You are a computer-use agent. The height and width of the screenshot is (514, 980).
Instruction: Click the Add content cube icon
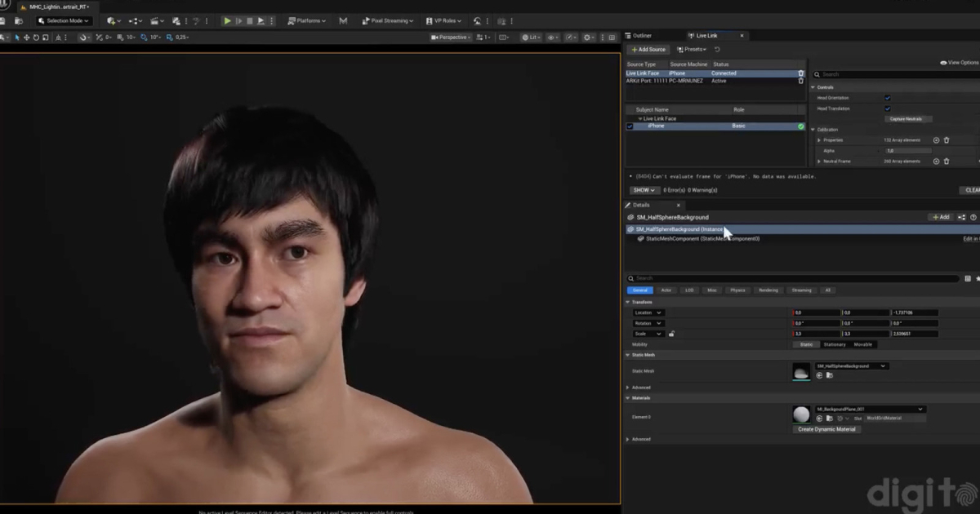coord(113,20)
